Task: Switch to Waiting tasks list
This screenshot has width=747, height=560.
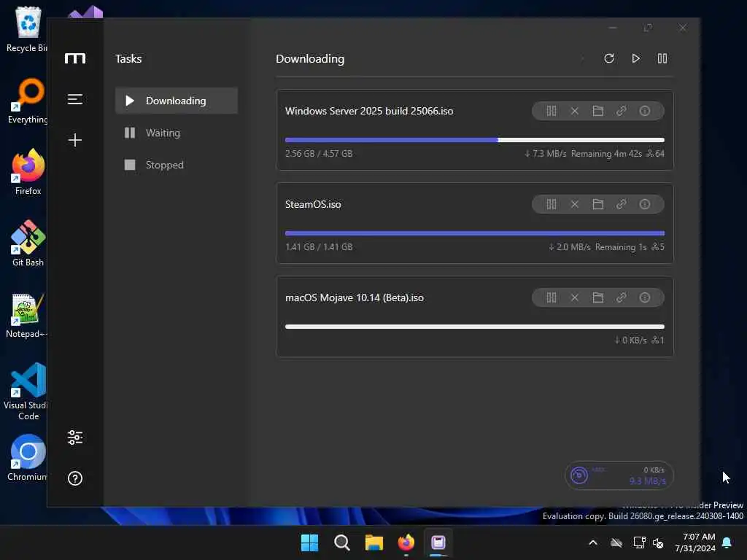Action: (177, 133)
